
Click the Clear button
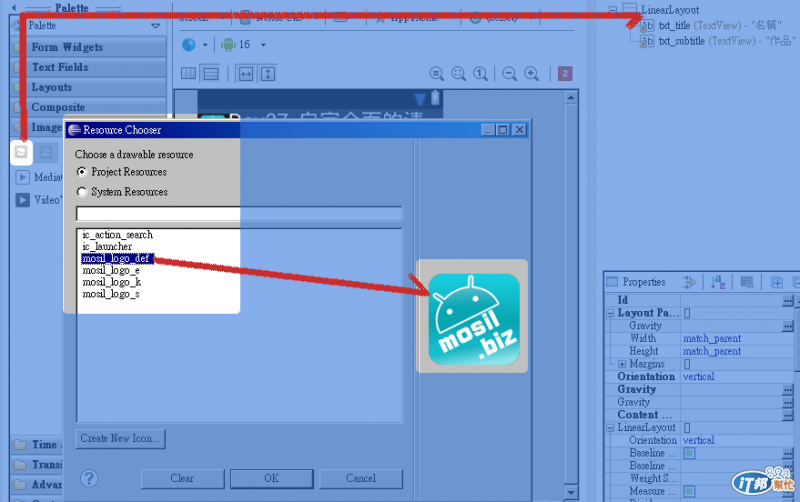click(x=182, y=479)
